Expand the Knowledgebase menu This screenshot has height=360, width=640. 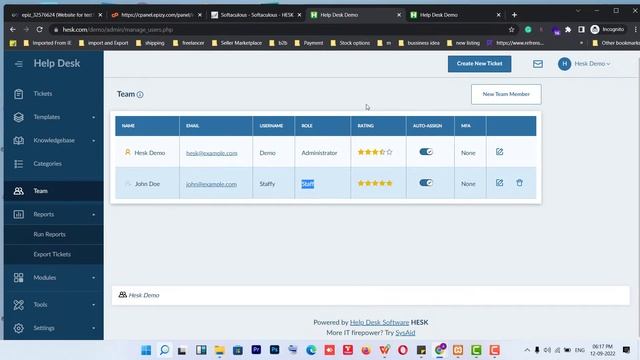pos(53,140)
